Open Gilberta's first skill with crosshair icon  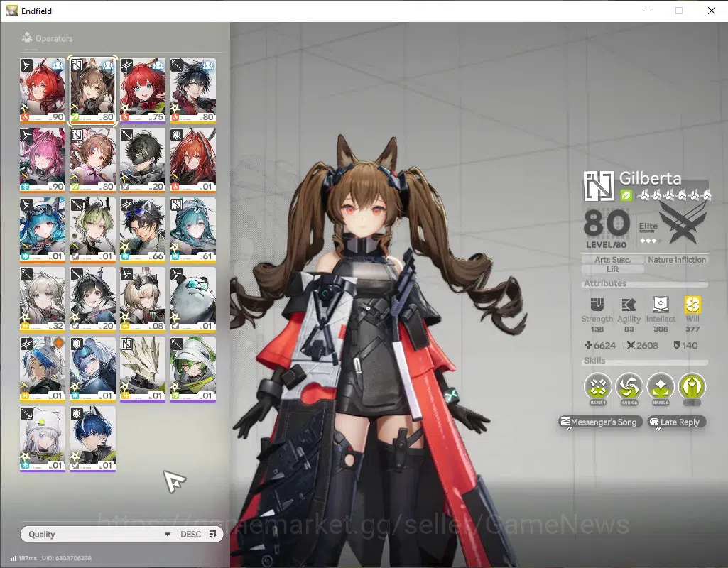pos(597,386)
